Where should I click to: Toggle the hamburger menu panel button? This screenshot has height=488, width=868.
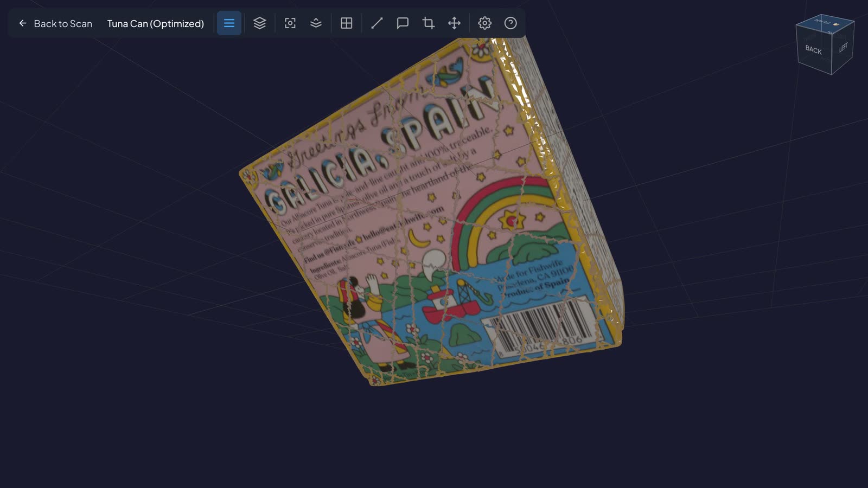point(229,23)
